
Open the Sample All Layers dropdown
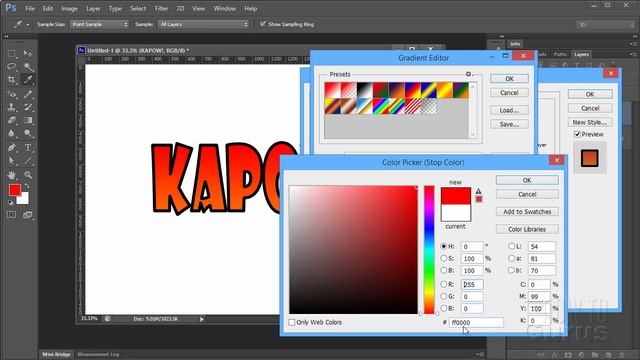pos(203,24)
